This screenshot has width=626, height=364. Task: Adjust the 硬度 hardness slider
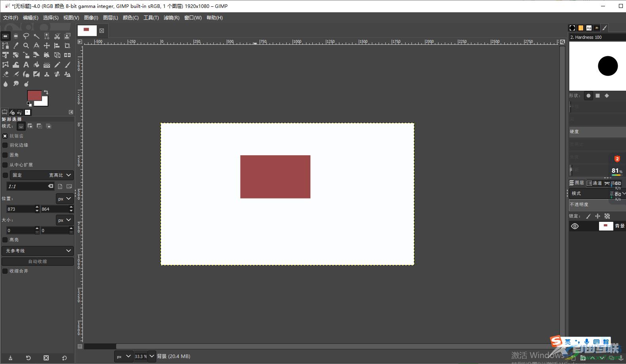point(597,132)
